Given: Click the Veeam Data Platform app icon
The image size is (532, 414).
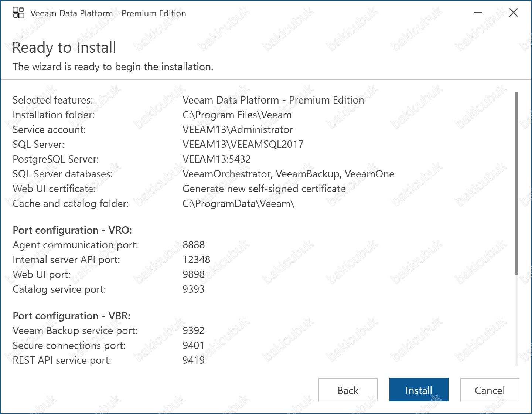Looking at the screenshot, I should 18,13.
